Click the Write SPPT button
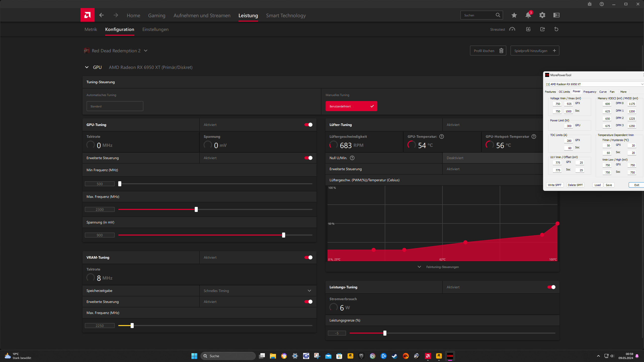This screenshot has width=644, height=362. pyautogui.click(x=554, y=185)
